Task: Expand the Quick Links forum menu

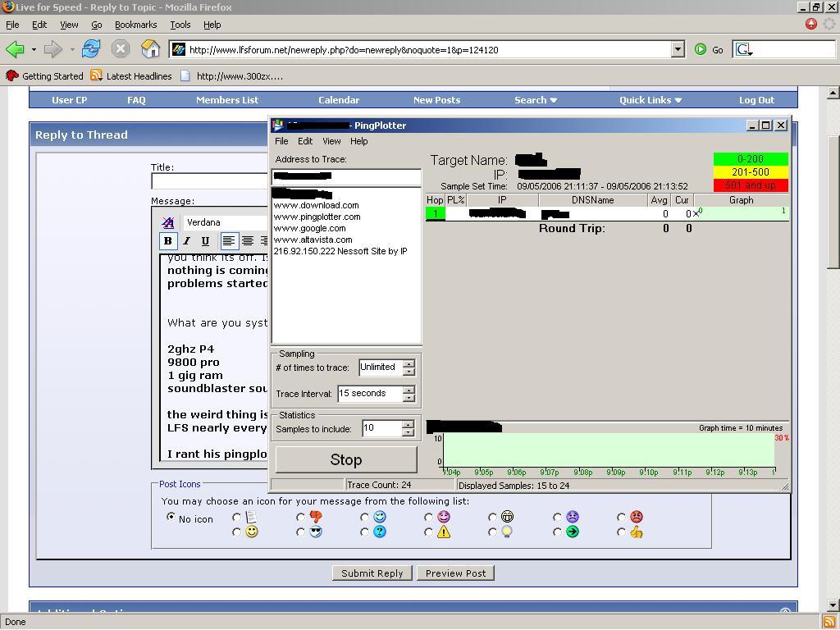Action: (x=651, y=100)
